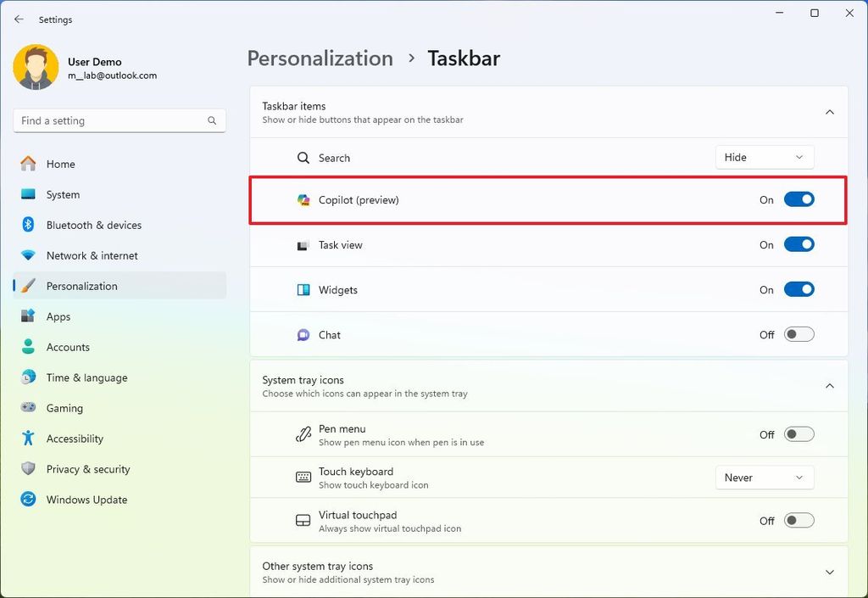
Task: Turn off the Widgets toggle
Action: (798, 289)
